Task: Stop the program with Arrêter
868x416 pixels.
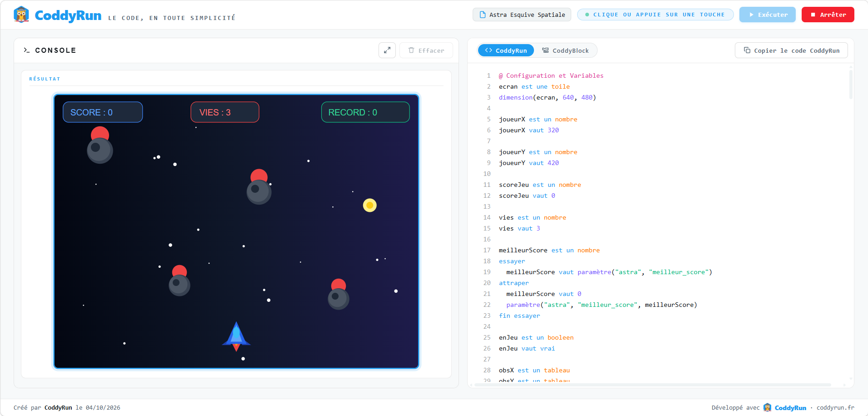Action: [828, 15]
